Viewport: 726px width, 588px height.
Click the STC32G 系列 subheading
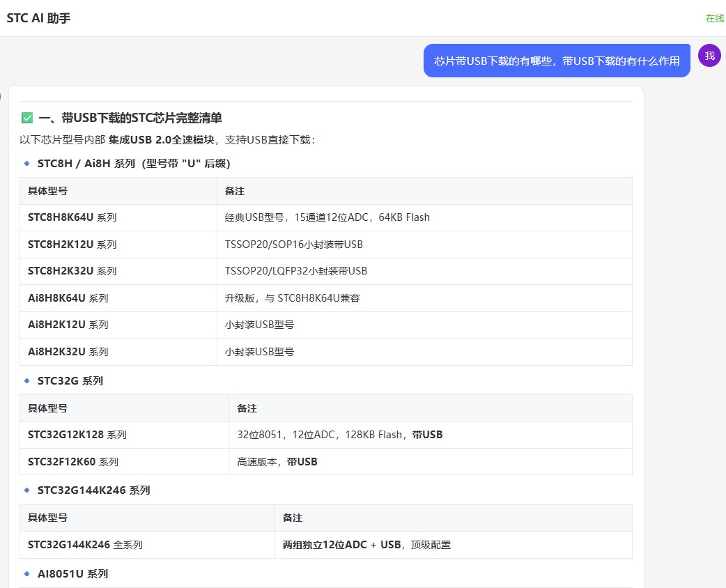point(70,380)
